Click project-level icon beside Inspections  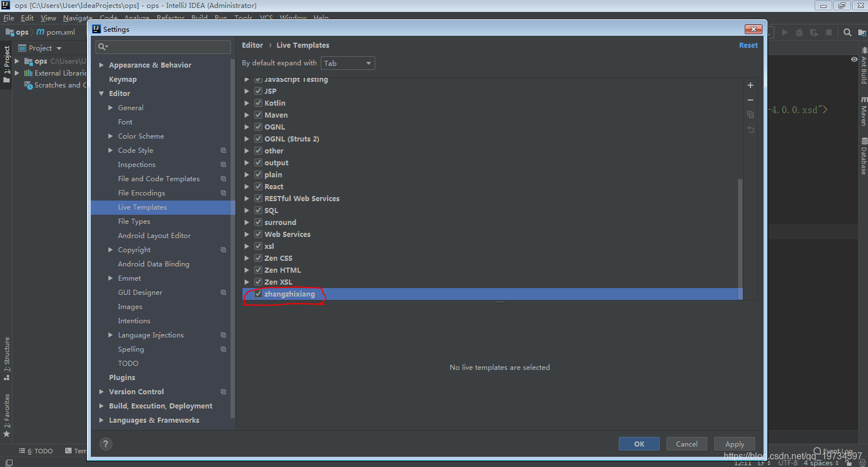click(223, 165)
